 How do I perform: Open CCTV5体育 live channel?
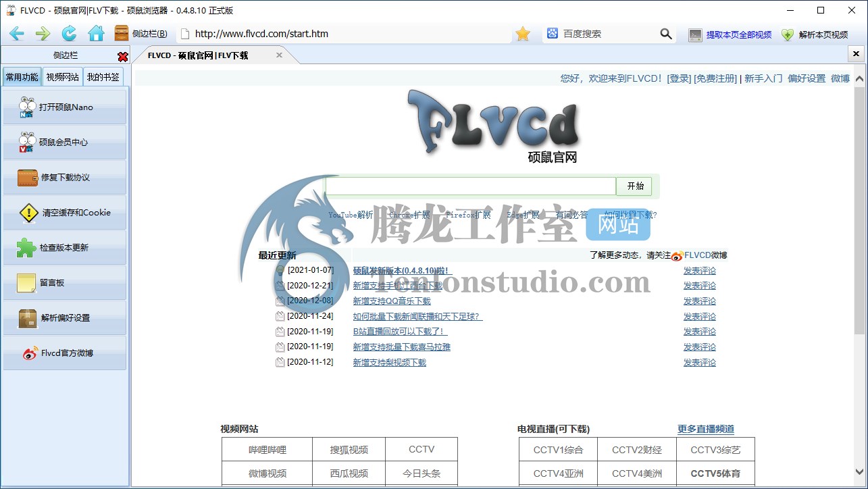(x=715, y=473)
